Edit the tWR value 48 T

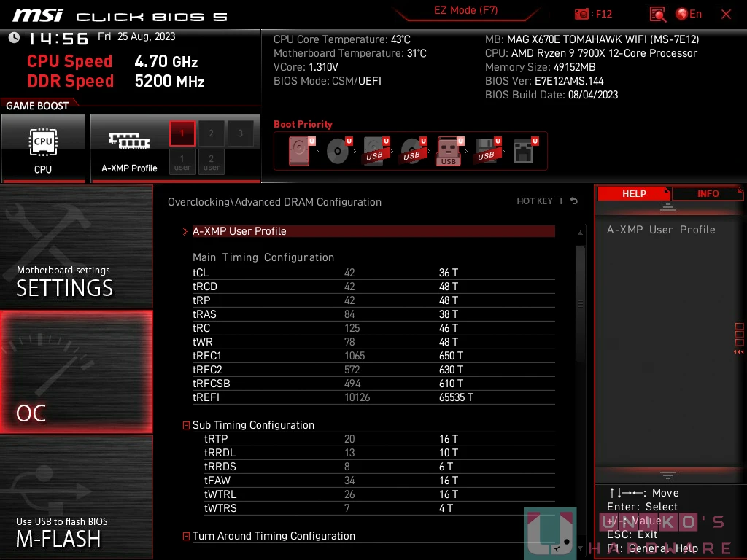(x=449, y=342)
